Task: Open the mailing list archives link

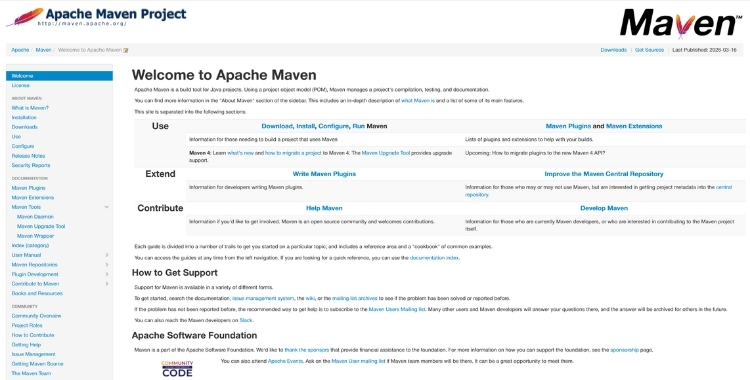Action: (354, 298)
